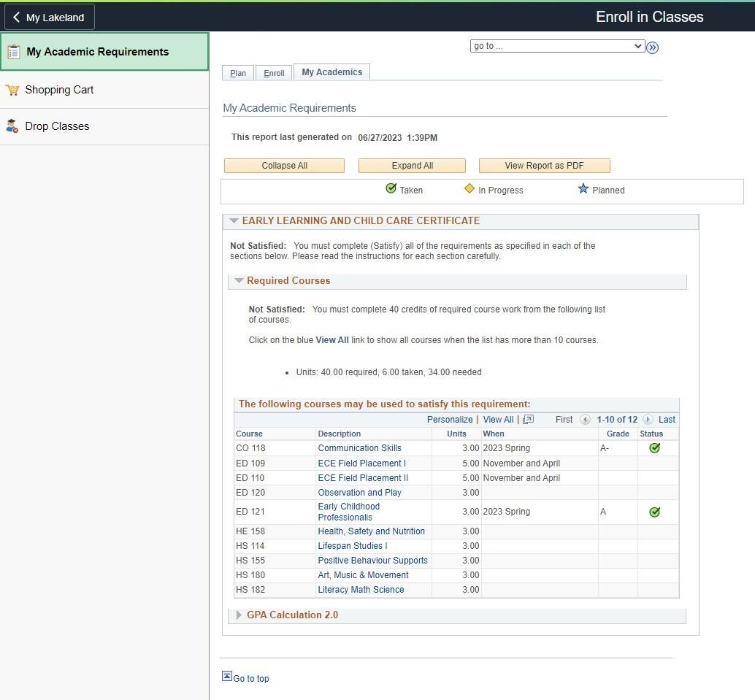Image resolution: width=755 pixels, height=700 pixels.
Task: Collapse the Required Courses section
Action: (239, 280)
